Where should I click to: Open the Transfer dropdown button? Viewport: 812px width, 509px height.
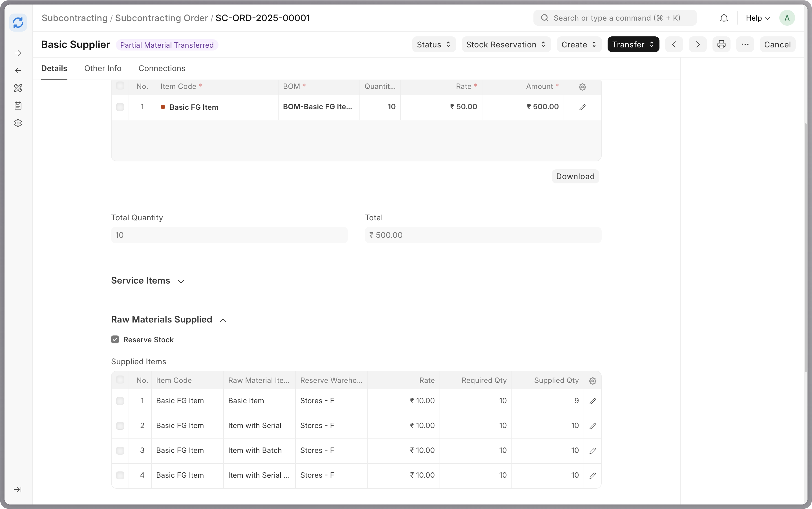pos(633,45)
